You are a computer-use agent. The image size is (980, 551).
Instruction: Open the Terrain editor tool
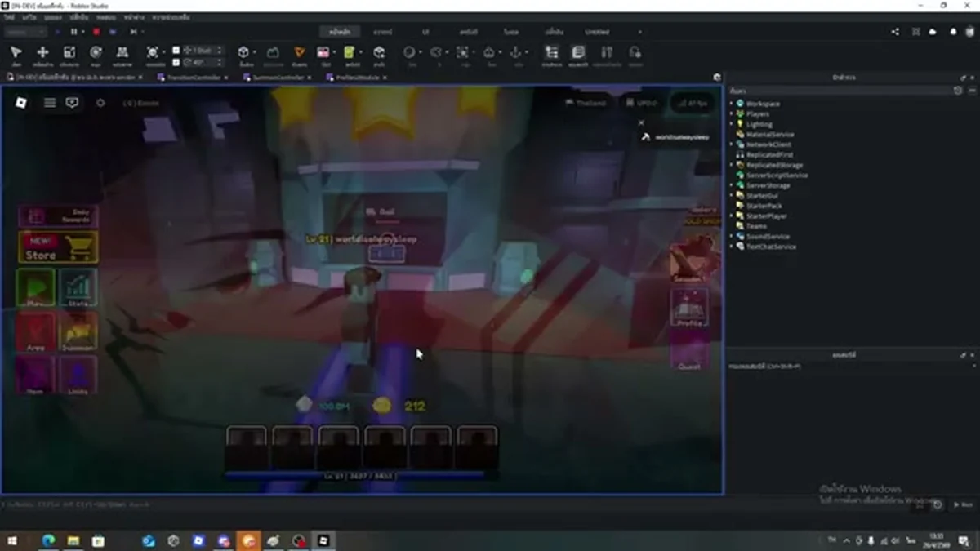click(274, 52)
